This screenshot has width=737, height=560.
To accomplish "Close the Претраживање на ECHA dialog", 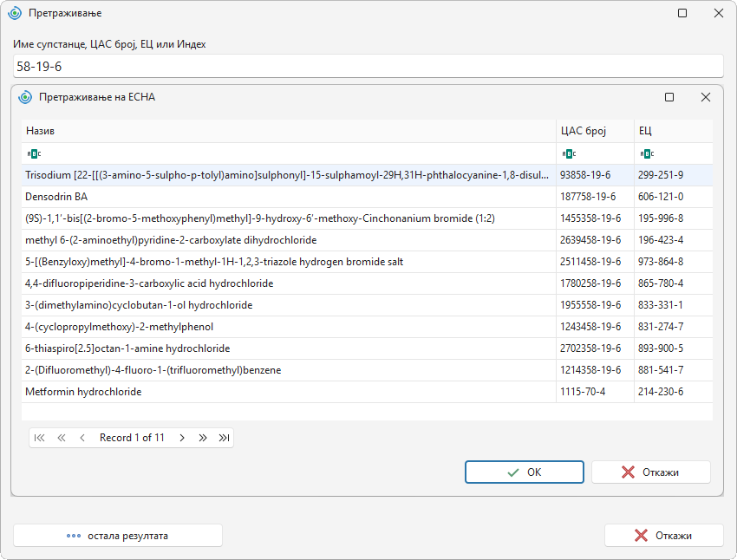I will tap(706, 97).
